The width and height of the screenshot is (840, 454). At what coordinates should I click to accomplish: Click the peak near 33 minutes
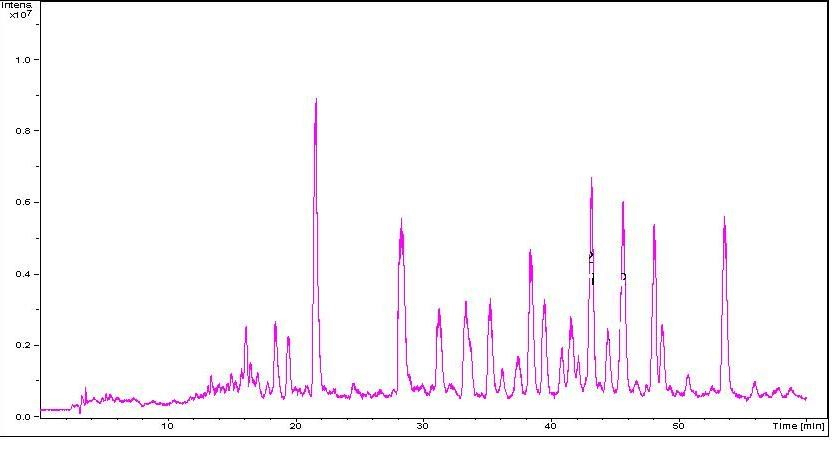point(465,304)
